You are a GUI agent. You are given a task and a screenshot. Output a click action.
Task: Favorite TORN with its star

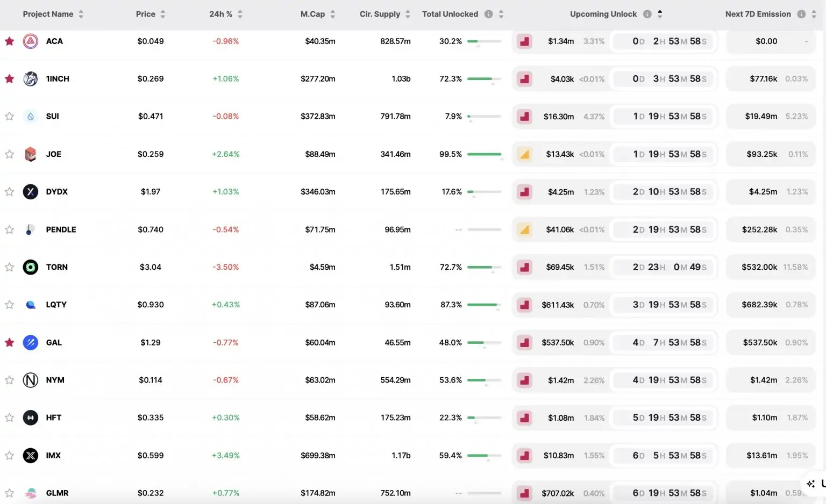tap(9, 267)
